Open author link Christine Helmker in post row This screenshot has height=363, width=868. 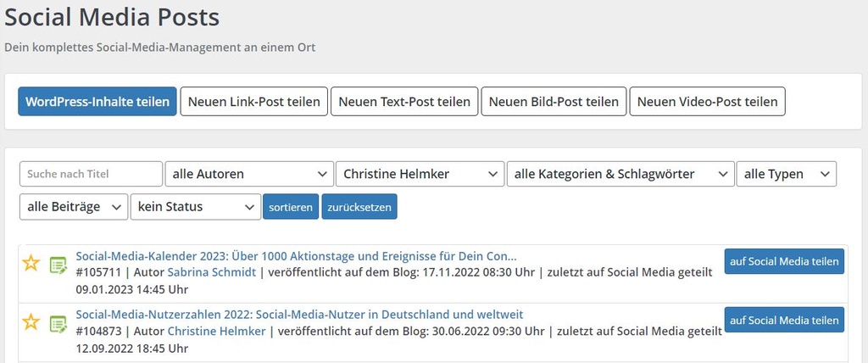[x=216, y=331]
